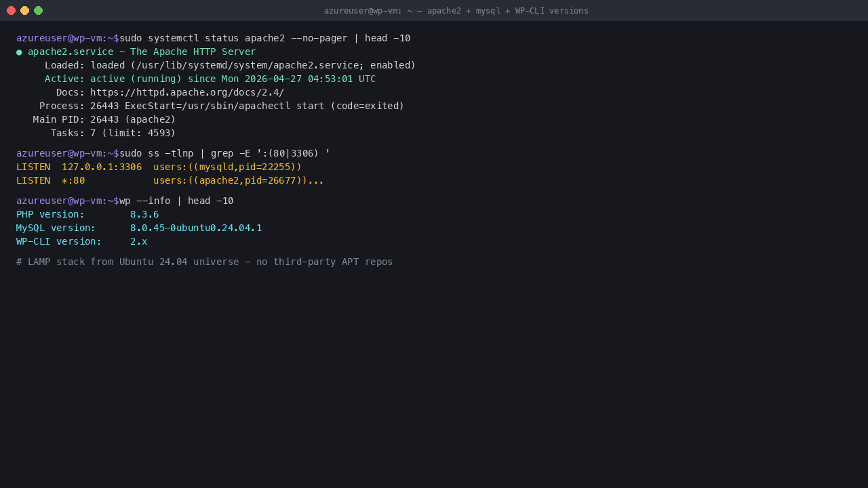Viewport: 868px width, 488px height.
Task: Click the yellow minimize window button
Action: click(x=24, y=10)
